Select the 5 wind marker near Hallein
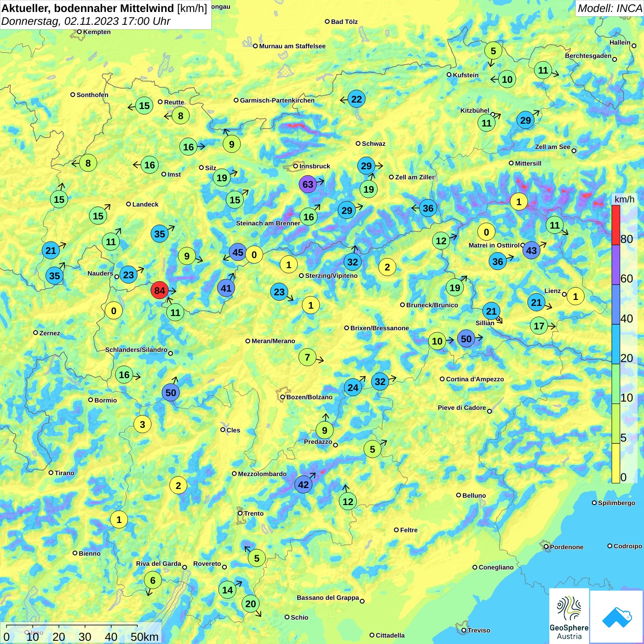This screenshot has height=644, width=644. pos(493,51)
